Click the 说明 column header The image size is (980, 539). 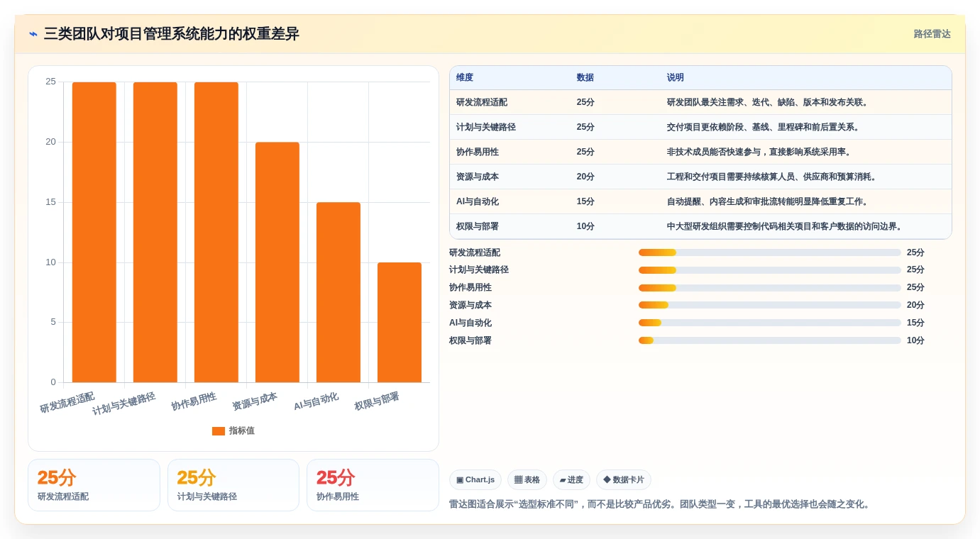pos(676,77)
